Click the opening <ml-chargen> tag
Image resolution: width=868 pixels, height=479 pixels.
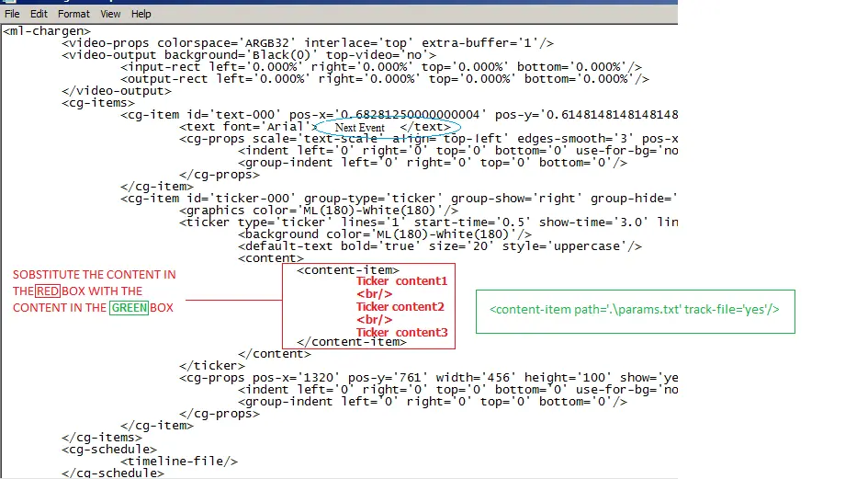click(47, 31)
